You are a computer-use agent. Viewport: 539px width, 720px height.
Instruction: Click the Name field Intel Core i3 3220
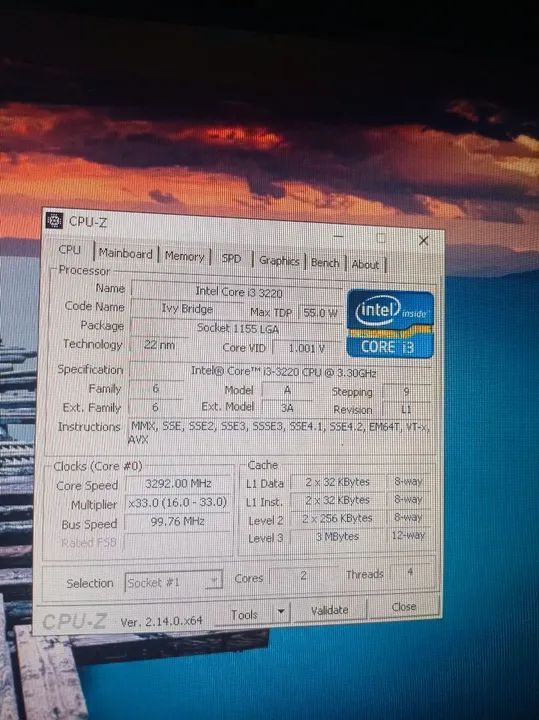(236, 291)
